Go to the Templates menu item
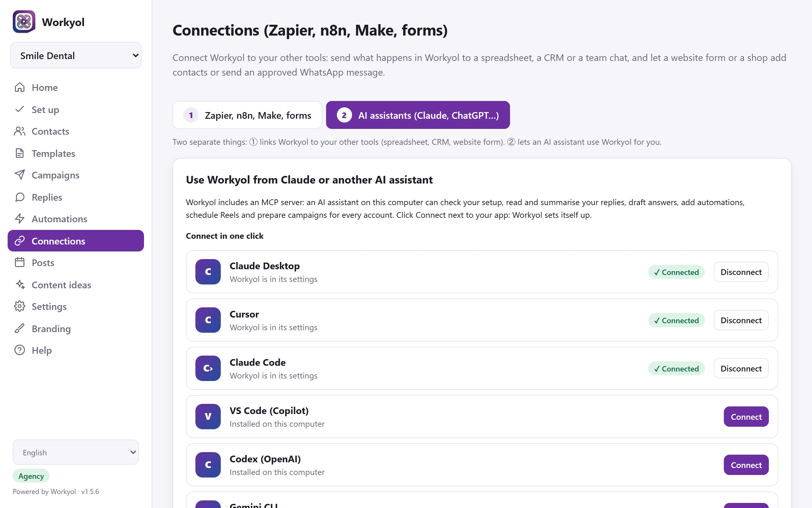This screenshot has width=812, height=508. (76, 153)
